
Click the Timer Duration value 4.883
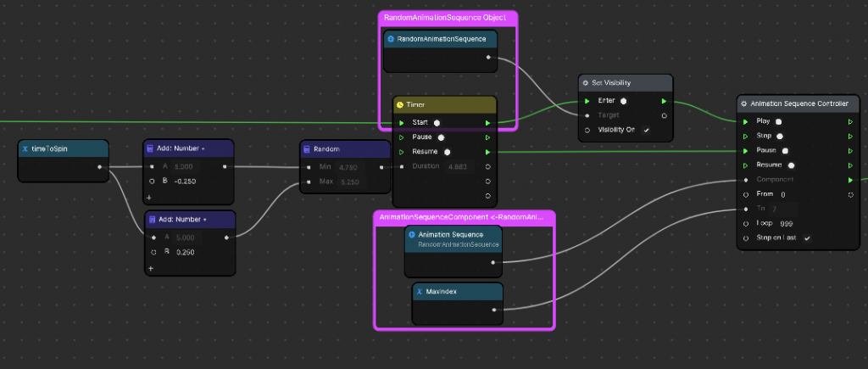click(x=459, y=166)
